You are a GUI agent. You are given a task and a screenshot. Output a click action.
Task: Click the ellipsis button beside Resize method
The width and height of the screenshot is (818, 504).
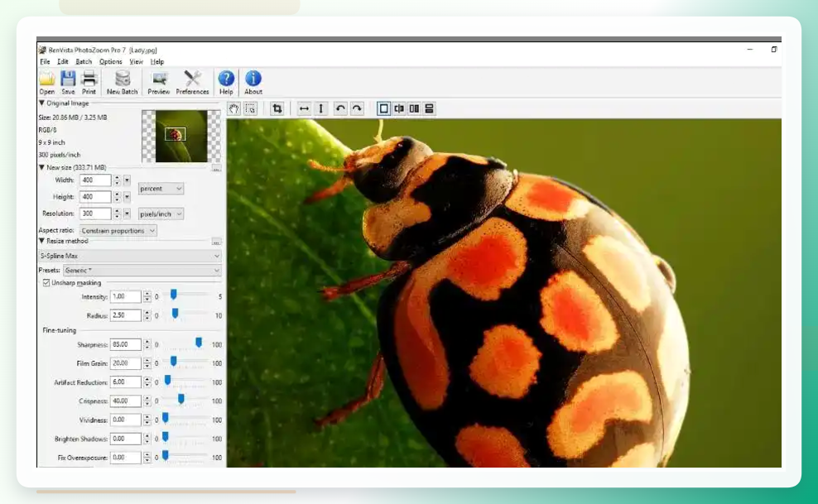pos(216,242)
